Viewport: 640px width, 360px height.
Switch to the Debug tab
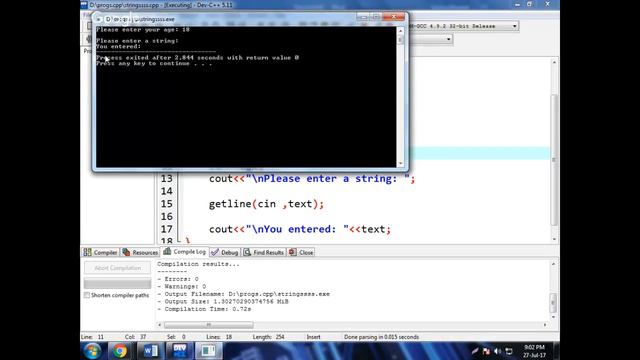point(225,252)
